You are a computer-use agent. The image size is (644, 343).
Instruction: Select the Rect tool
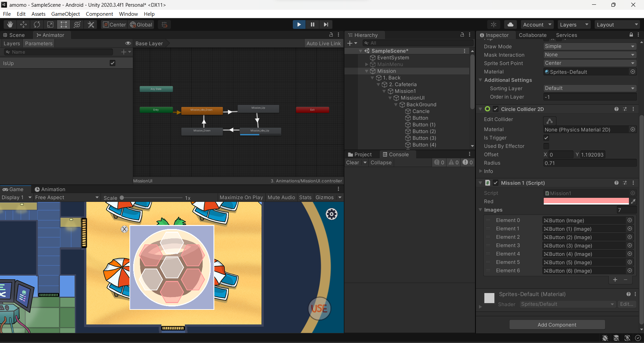pyautogui.click(x=64, y=24)
